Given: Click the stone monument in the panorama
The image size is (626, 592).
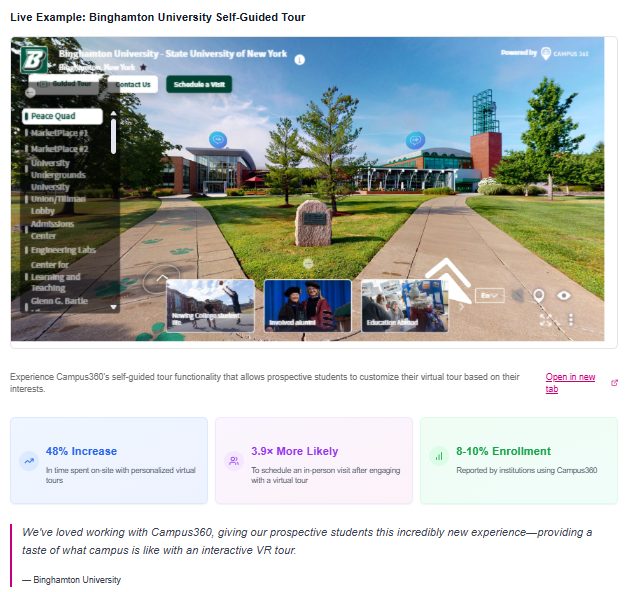Looking at the screenshot, I should [313, 223].
